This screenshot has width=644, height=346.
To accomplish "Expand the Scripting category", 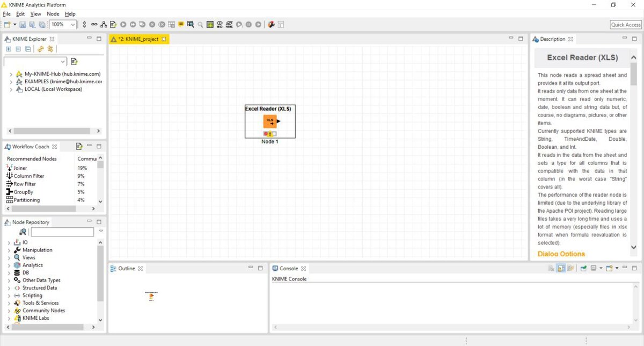I will point(9,295).
